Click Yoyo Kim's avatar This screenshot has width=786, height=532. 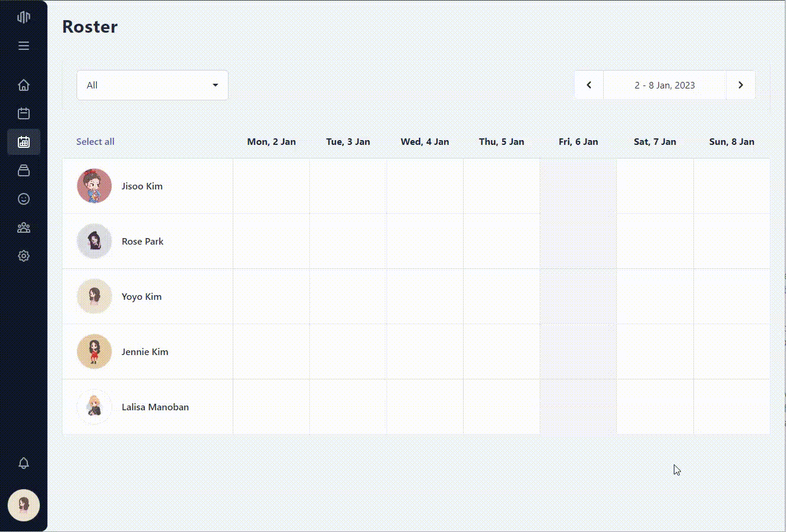pos(94,296)
